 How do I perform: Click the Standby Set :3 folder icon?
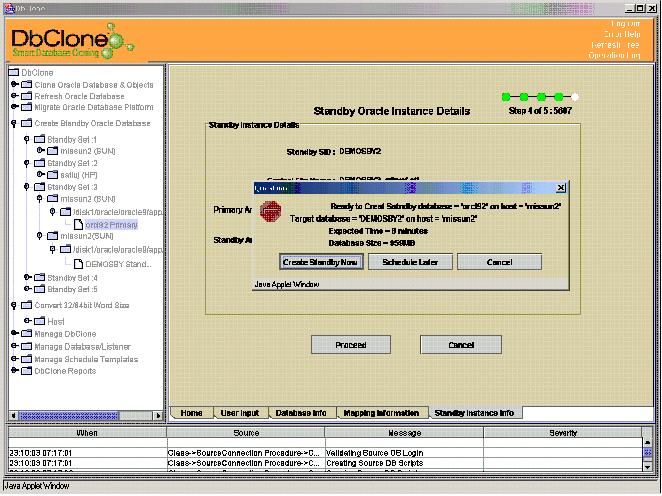(x=40, y=187)
